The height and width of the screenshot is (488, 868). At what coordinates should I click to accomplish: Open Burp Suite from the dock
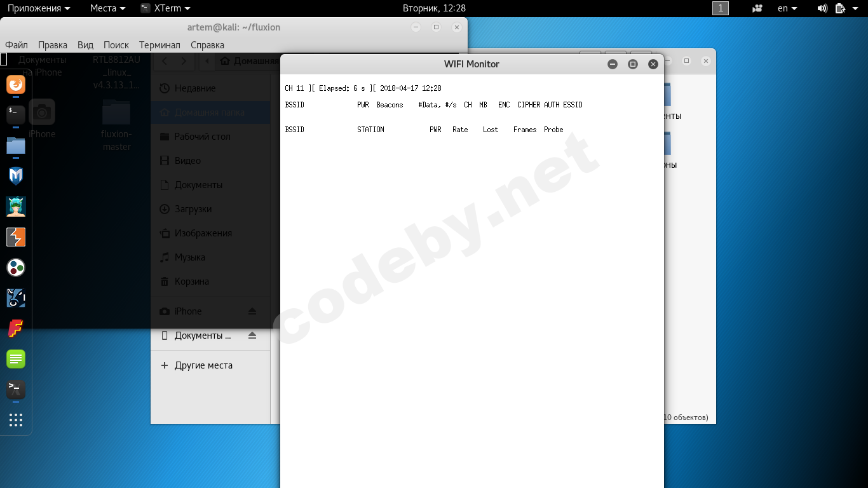16,237
